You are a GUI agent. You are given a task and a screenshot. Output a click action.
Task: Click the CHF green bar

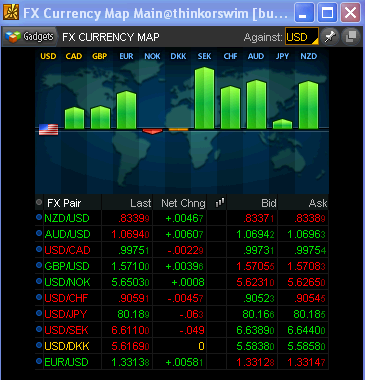[230, 107]
